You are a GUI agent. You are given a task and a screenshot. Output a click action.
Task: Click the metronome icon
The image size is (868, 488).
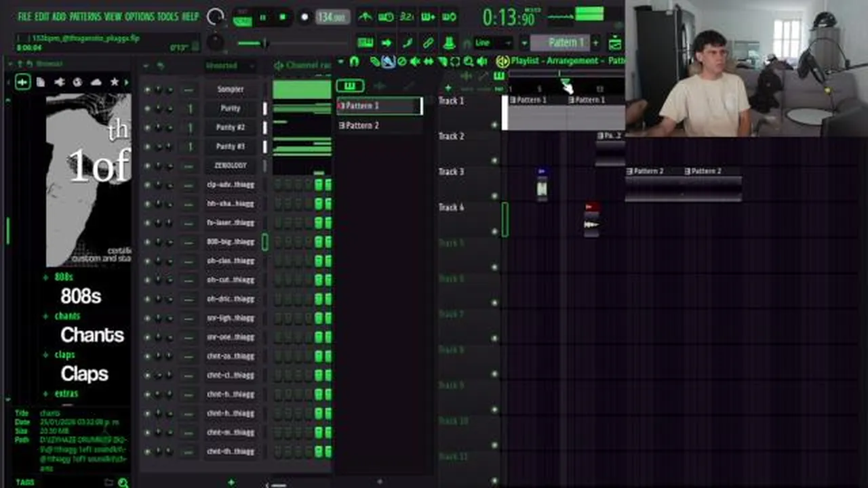pyautogui.click(x=365, y=17)
